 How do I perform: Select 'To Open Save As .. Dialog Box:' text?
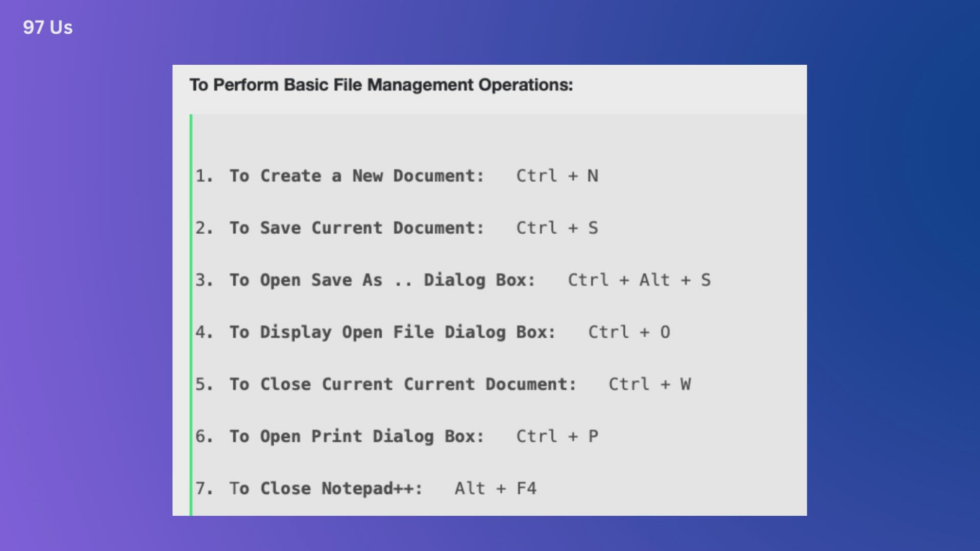click(382, 280)
